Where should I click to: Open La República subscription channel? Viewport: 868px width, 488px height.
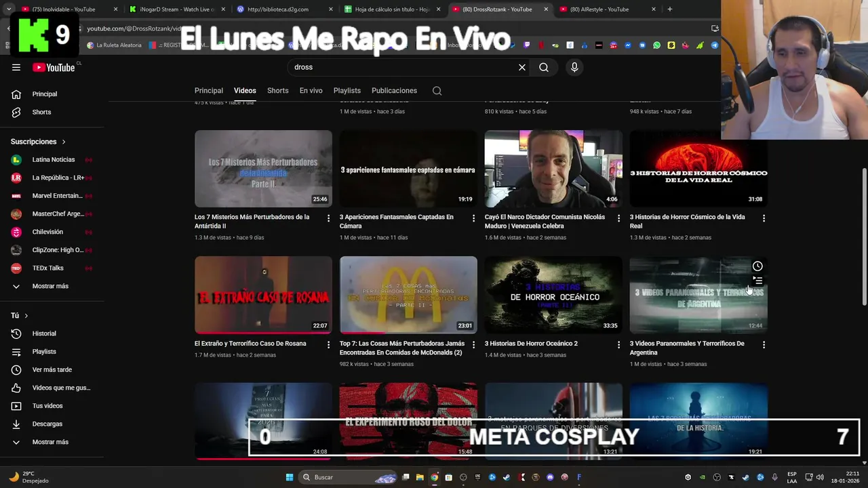(52, 178)
